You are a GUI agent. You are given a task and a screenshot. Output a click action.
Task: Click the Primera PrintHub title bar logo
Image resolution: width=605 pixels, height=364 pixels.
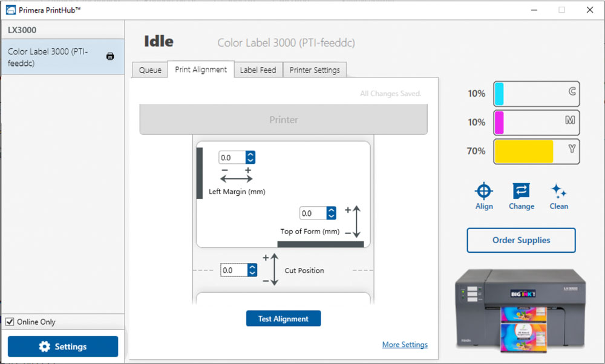pos(11,10)
